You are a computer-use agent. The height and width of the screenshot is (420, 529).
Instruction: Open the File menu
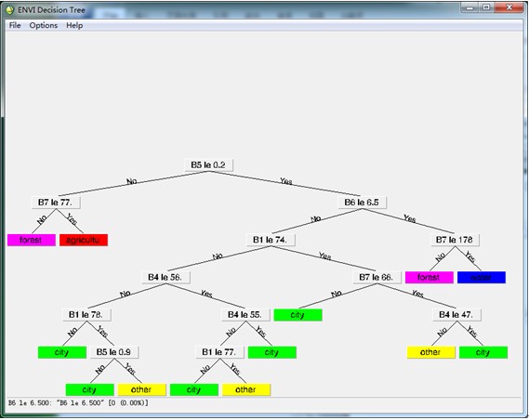point(15,26)
